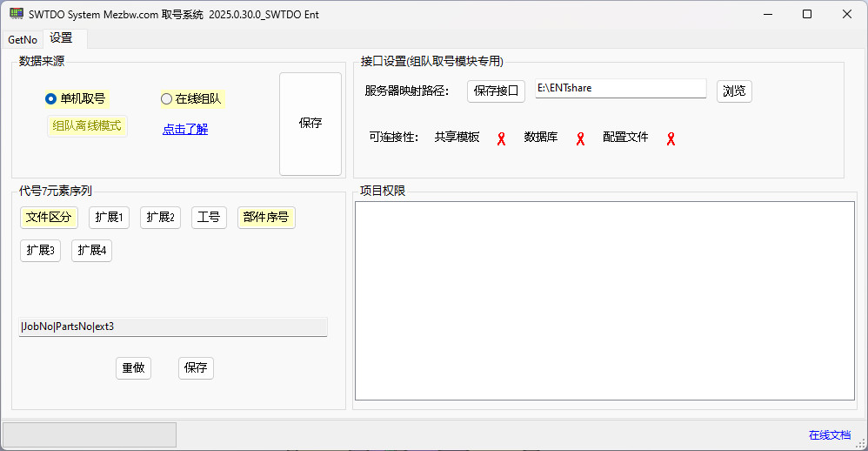Click the 部件序号 element button
This screenshot has width=868, height=451.
(x=266, y=217)
